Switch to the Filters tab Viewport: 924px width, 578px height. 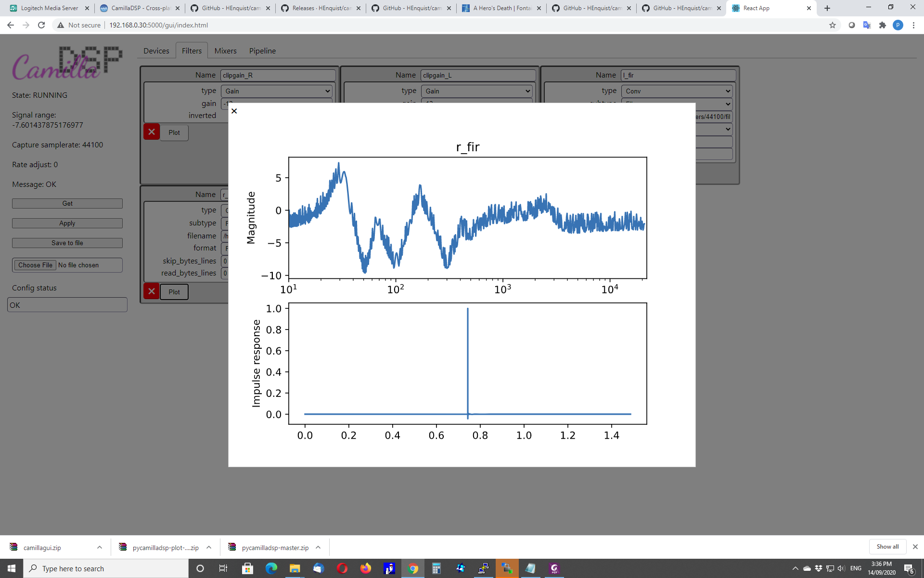click(192, 51)
